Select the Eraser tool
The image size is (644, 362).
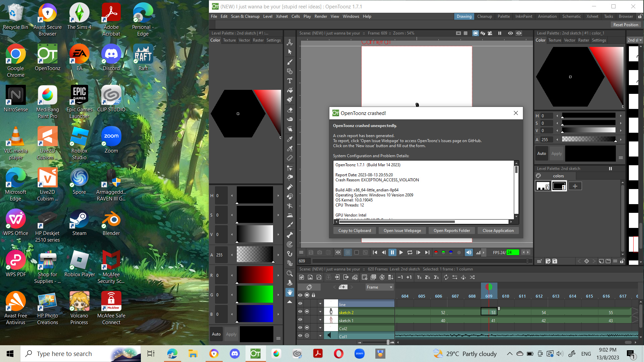(289, 110)
